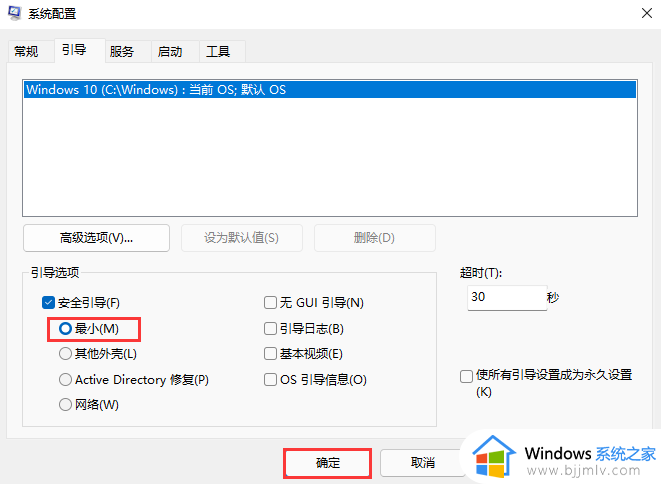Close the 系统配置 dialog window
The image size is (661, 484).
click(647, 13)
